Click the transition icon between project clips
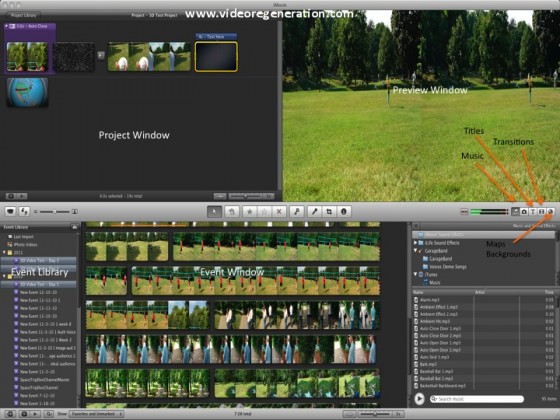This screenshot has height=420, width=560. point(101,55)
